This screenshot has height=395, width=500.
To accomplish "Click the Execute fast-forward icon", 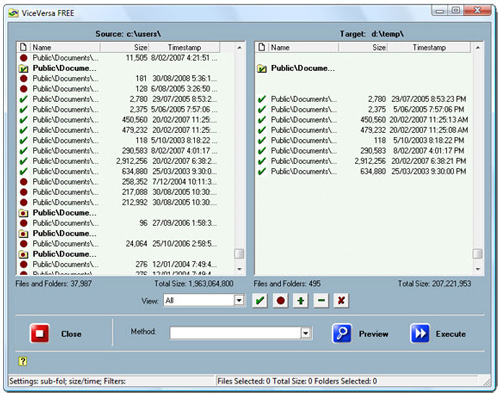I will [420, 333].
